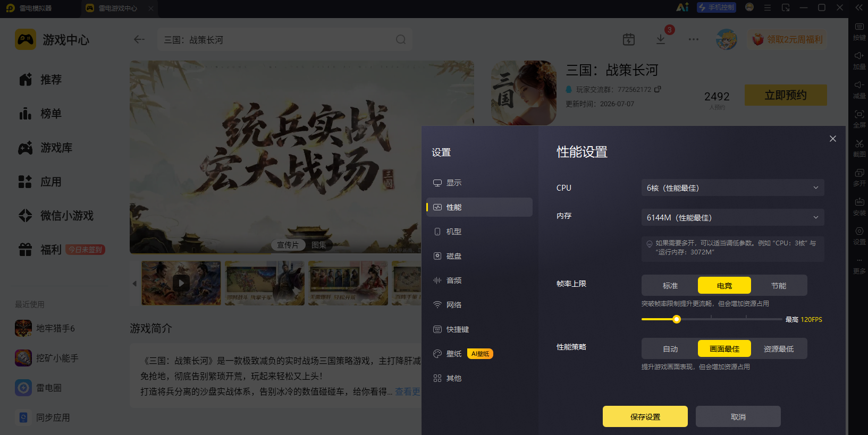Select 电竞 frame rate limit
868x435 pixels.
[724, 286]
